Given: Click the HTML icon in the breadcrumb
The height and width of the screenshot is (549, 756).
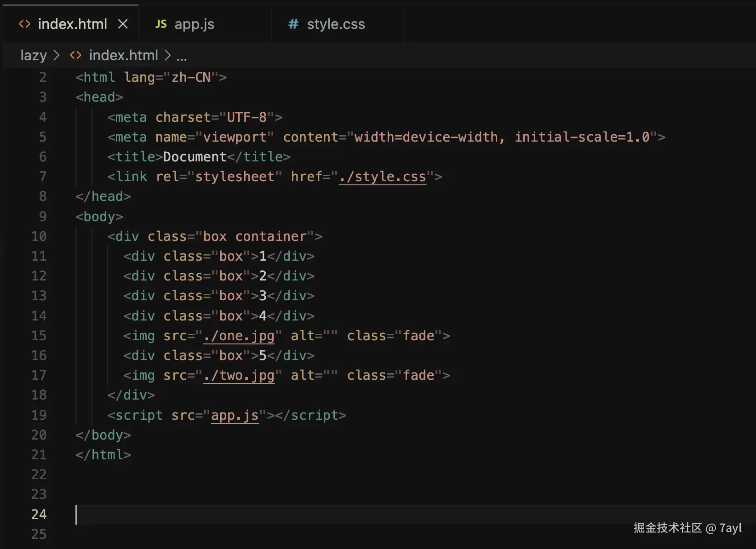Looking at the screenshot, I should click(x=75, y=56).
